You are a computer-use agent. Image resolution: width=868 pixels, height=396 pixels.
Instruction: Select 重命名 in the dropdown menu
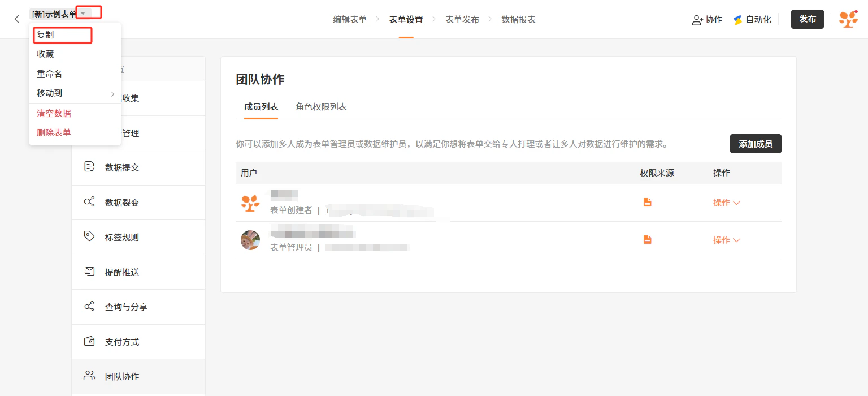click(x=50, y=74)
